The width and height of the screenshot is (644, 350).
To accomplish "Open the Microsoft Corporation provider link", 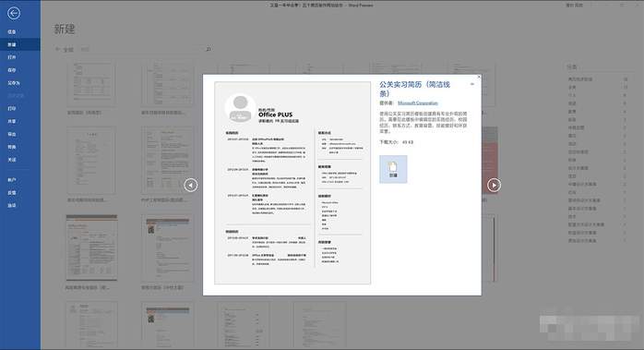I will tap(418, 103).
